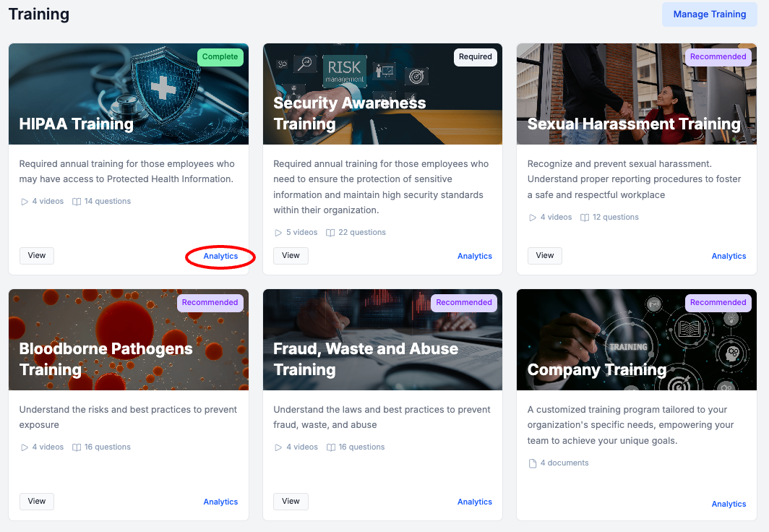769x532 pixels.
Task: View the Fraud, Waste and Abuse course
Action: click(291, 501)
